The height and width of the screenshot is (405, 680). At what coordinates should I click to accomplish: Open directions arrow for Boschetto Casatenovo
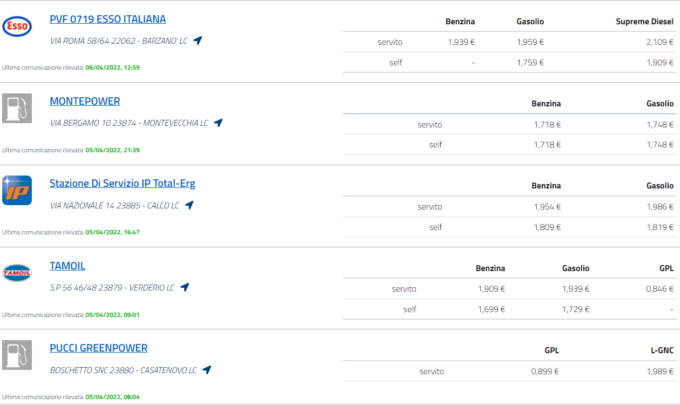[206, 370]
